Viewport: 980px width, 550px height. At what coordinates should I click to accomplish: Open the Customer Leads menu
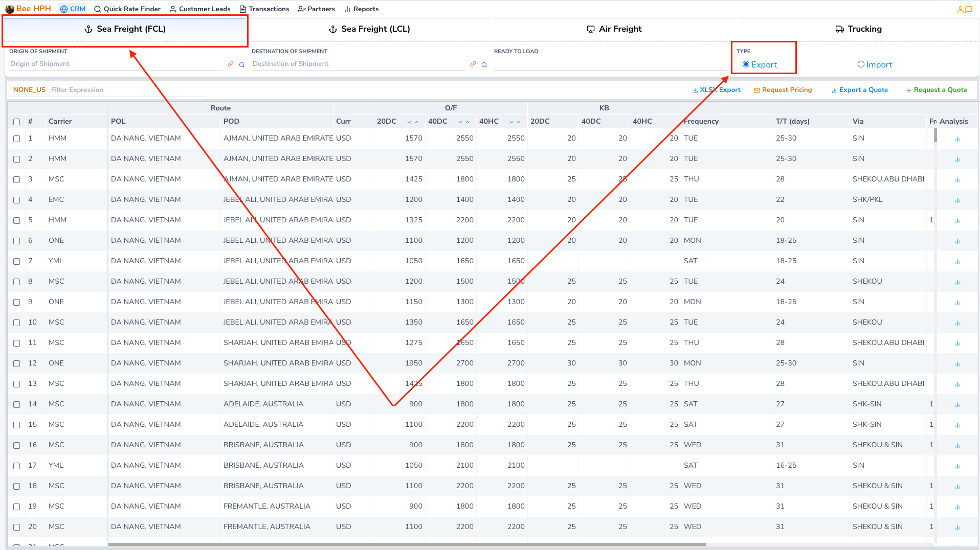200,9
